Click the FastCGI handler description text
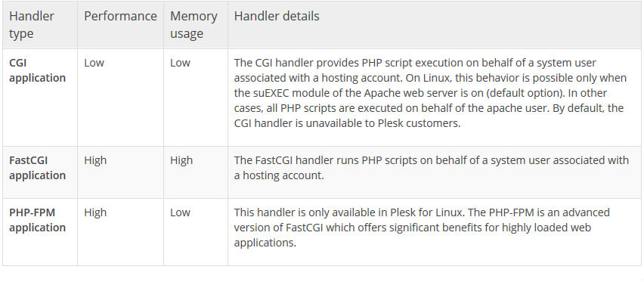This screenshot has width=644, height=282. click(x=432, y=168)
